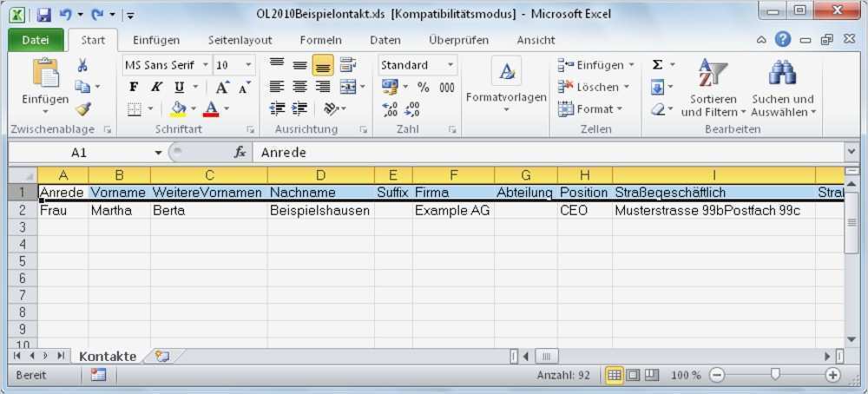Zoom out with minus button

[x=716, y=375]
